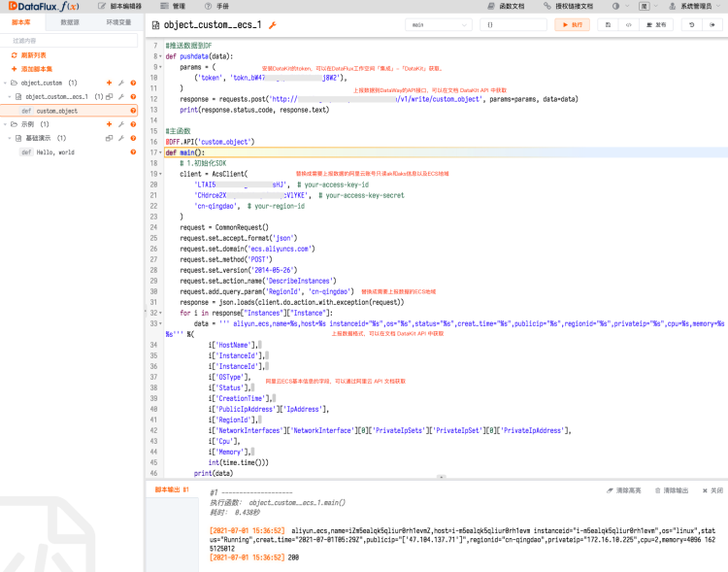Image resolution: width=728 pixels, height=572 pixels.
Task: Open 函数文档 in top bar
Action: 506,6
